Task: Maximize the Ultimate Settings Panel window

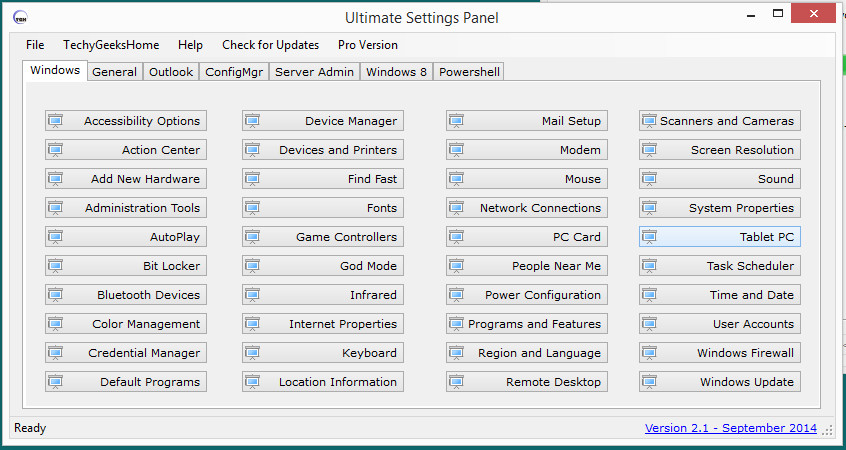Action: 777,14
